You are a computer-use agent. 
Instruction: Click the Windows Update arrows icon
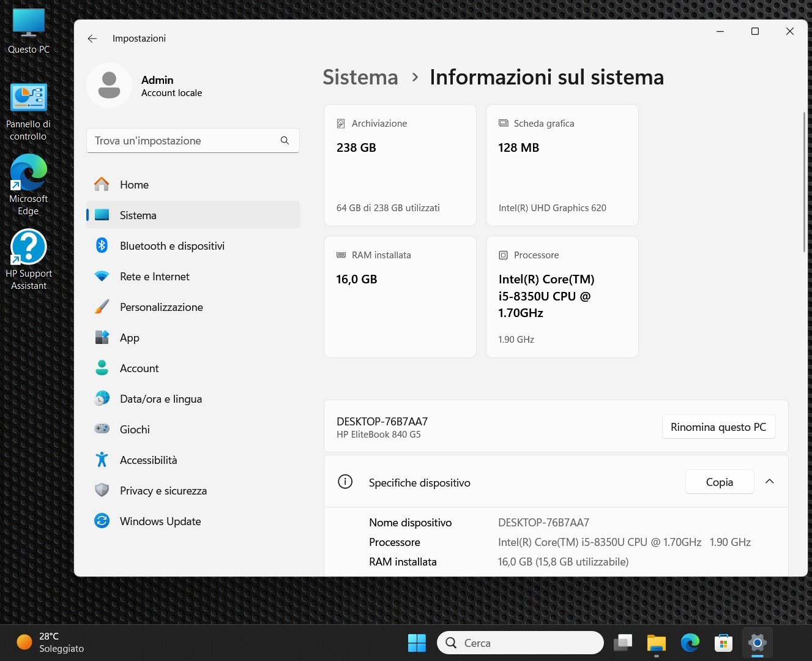pos(102,521)
